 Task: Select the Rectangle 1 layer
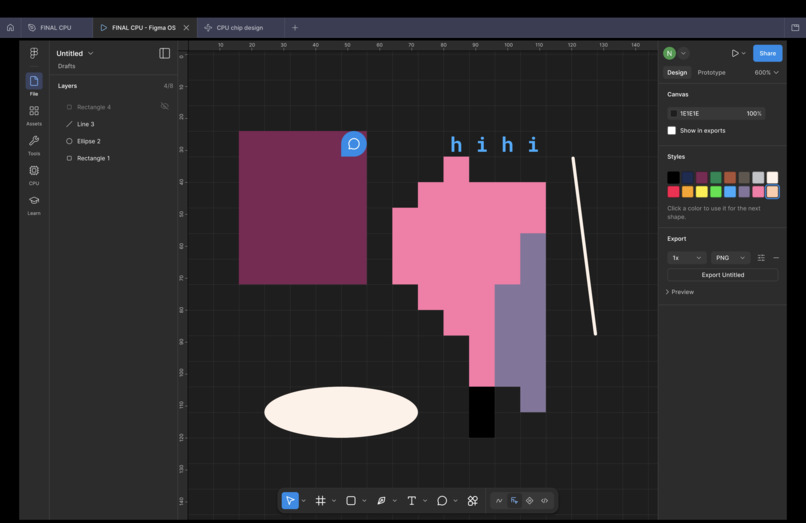[x=116, y=158]
